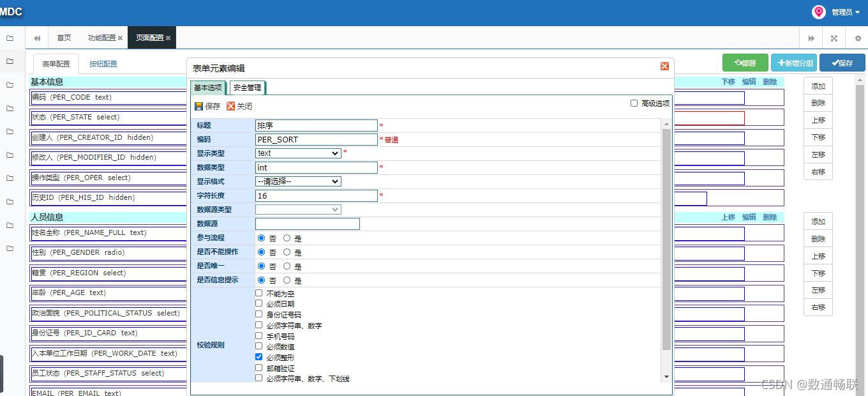Check the 身份证号码 validation rule
Image resolution: width=868 pixels, height=396 pixels.
(x=258, y=314)
